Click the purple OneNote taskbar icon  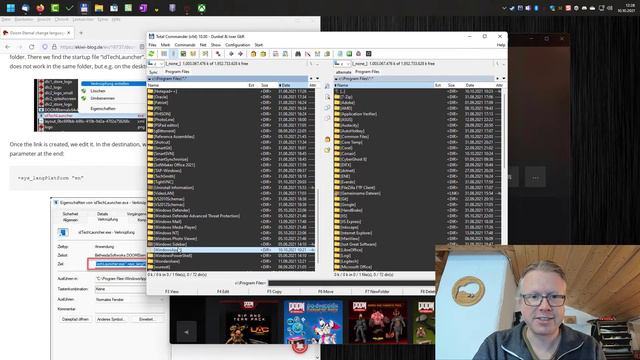[x=143, y=8]
